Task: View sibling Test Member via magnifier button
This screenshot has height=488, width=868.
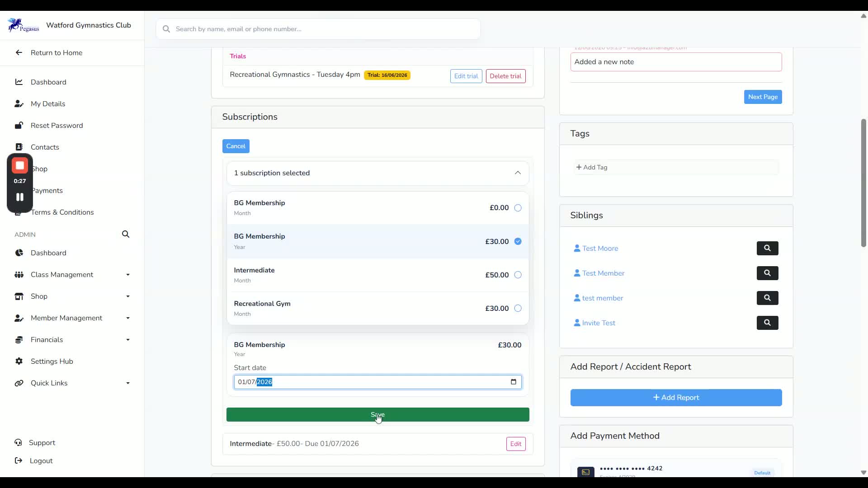Action: (x=767, y=273)
